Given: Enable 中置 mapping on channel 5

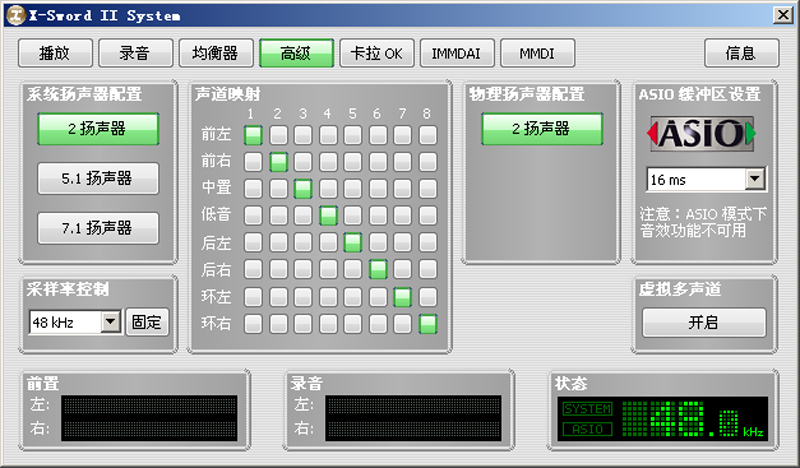Looking at the screenshot, I should pos(353,188).
